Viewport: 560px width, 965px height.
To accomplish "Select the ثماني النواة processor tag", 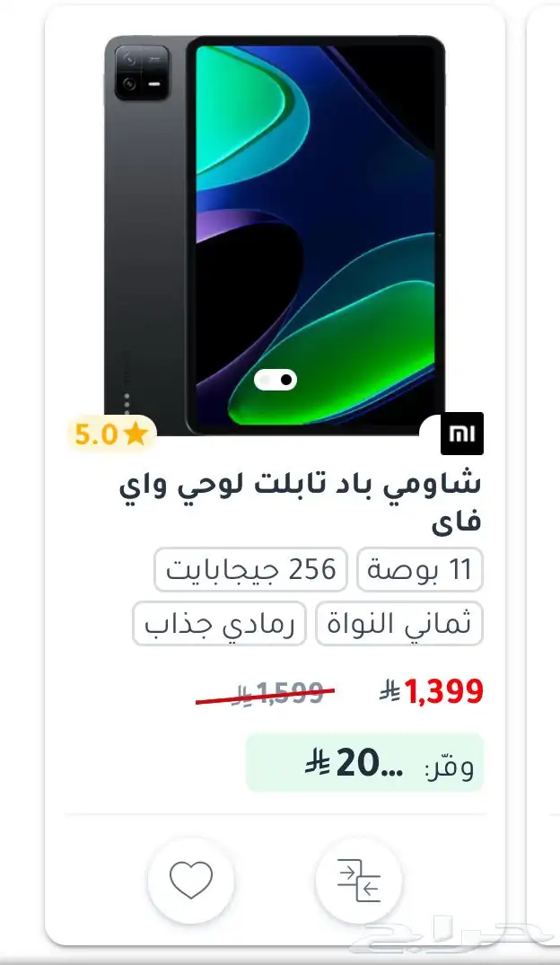I will tap(399, 623).
